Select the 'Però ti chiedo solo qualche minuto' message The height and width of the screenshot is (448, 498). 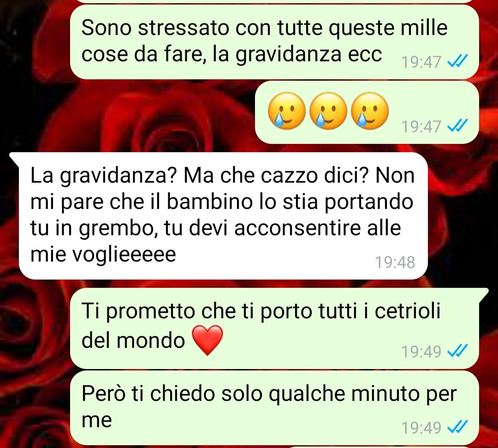pyautogui.click(x=274, y=408)
